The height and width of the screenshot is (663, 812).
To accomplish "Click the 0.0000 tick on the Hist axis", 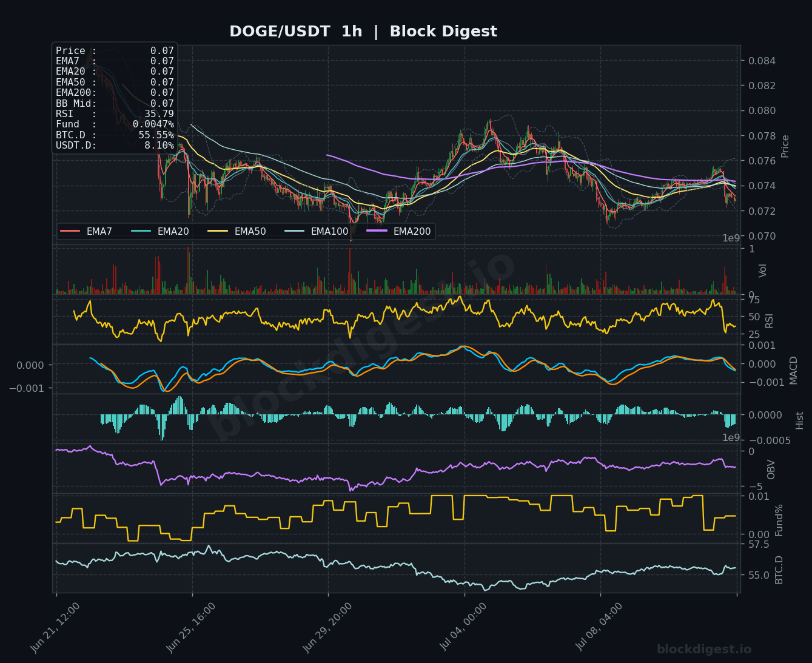I will coord(764,415).
